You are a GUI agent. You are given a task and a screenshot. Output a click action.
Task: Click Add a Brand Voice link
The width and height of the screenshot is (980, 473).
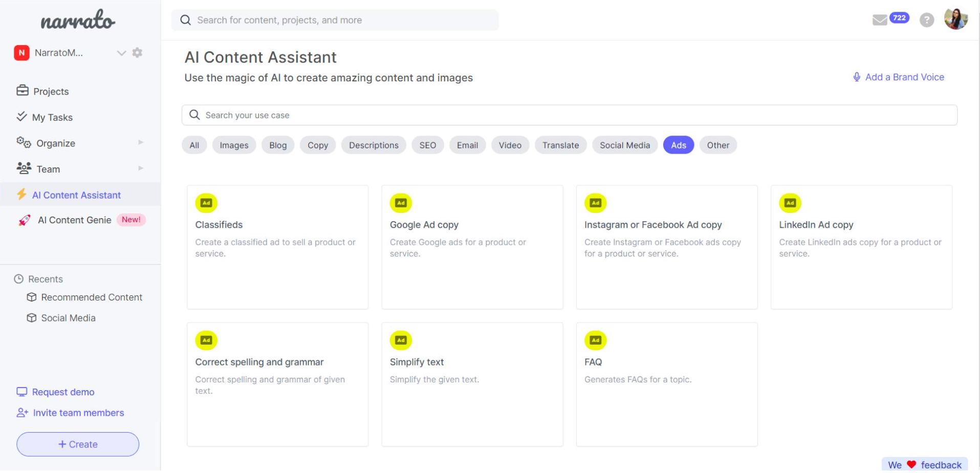click(x=904, y=77)
